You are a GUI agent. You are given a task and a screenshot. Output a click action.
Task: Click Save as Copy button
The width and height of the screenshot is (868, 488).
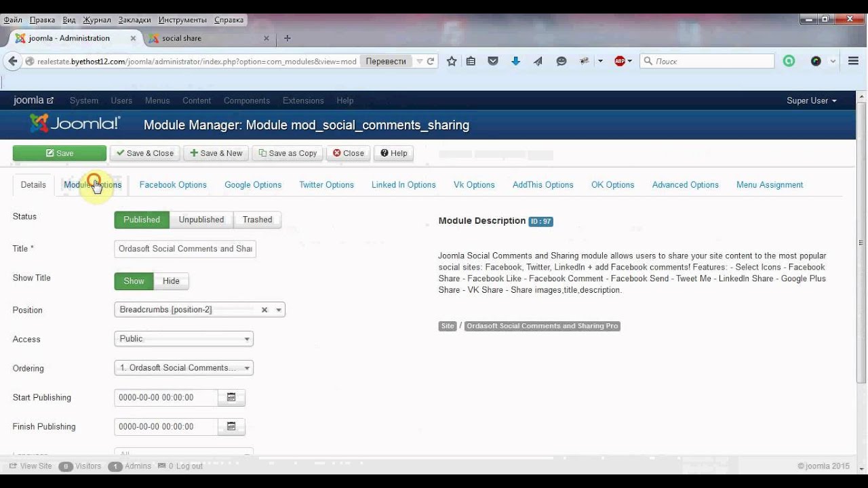pos(288,153)
